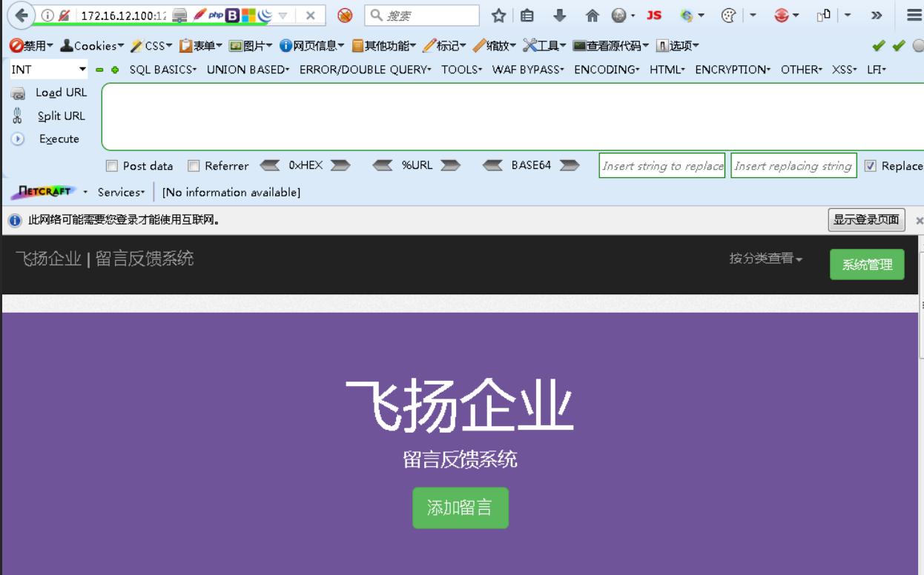Open the hamburger menu icon
Screen dimensions: 924x575
914,16
